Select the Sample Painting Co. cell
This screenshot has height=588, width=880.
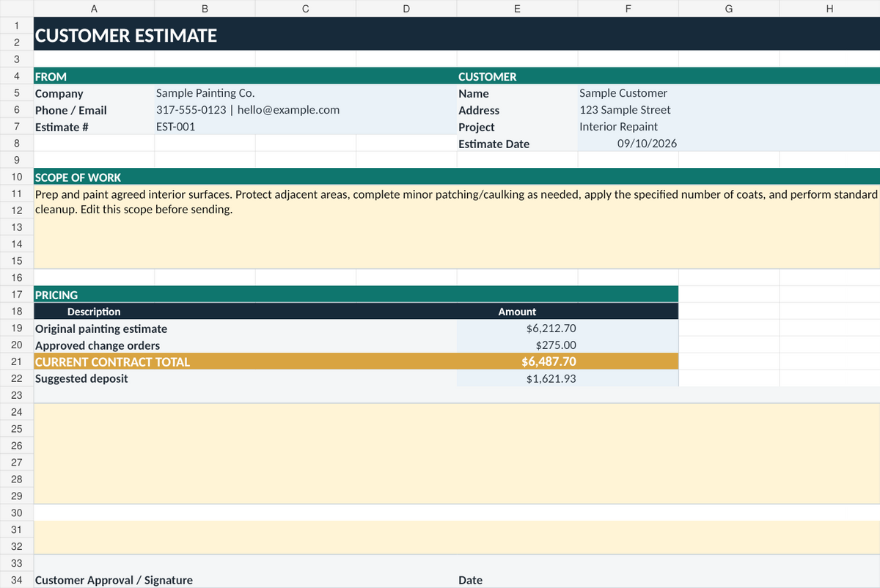pyautogui.click(x=305, y=93)
